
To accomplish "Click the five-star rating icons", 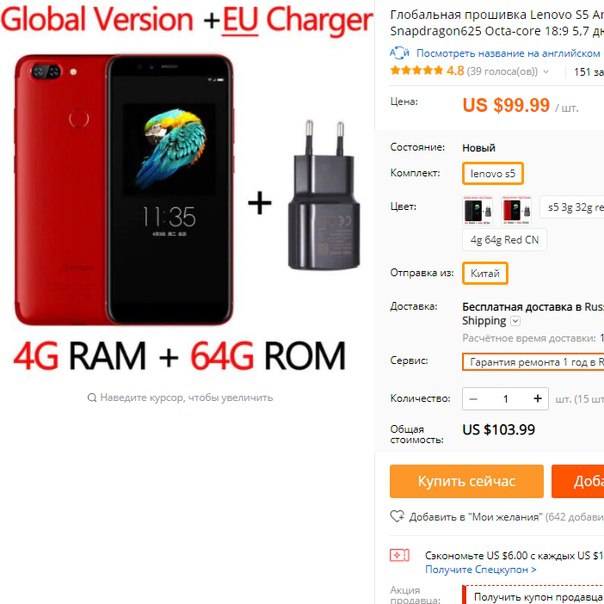I will pos(416,70).
